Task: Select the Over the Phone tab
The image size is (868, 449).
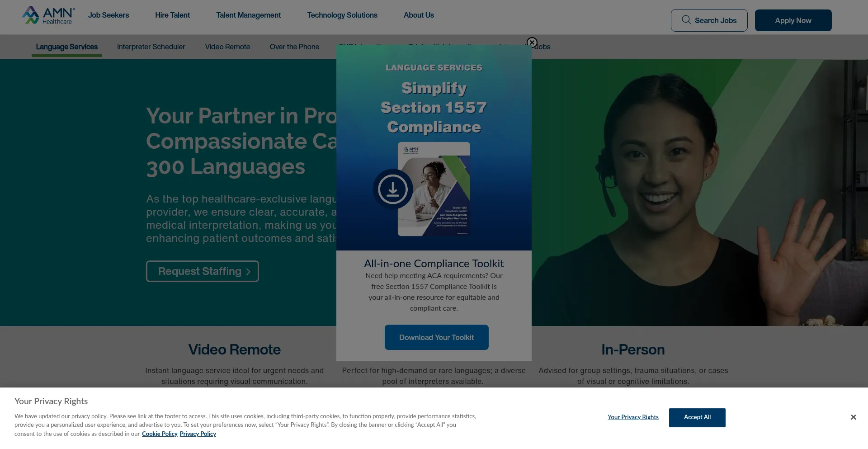Action: 294,47
